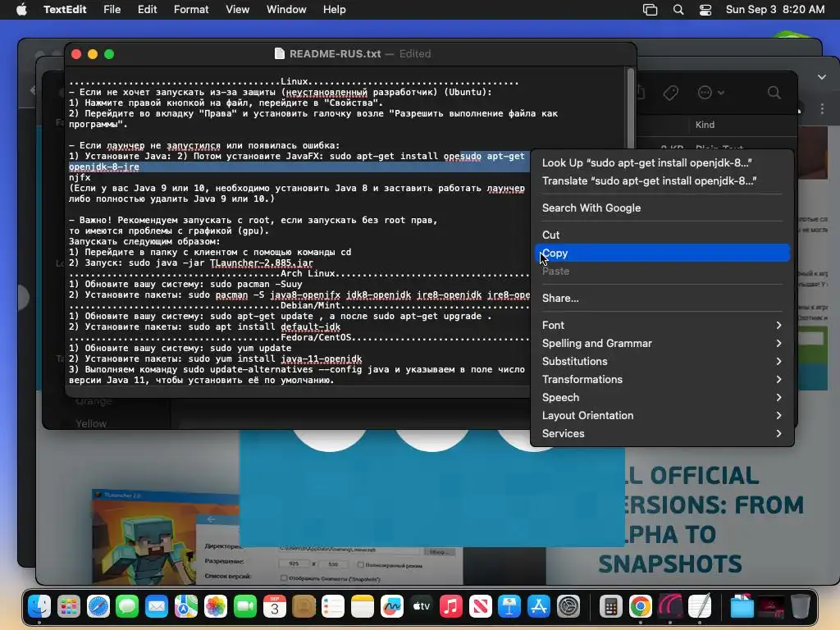The image size is (840, 630).
Task: Expand the Transformations submenu
Action: 662,379
